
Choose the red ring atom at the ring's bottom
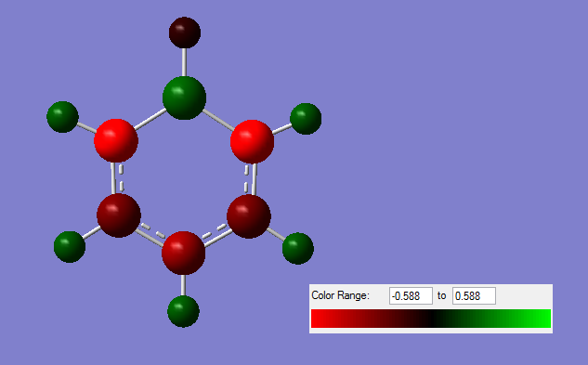[183, 253]
